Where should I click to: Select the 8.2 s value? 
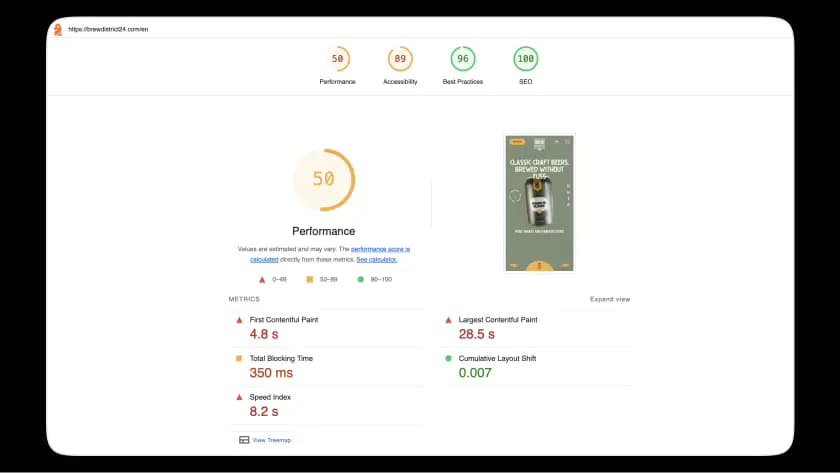coord(264,411)
